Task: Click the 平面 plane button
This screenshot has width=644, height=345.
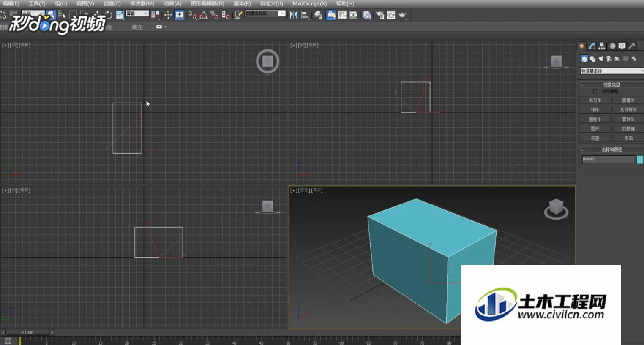Action: [628, 139]
